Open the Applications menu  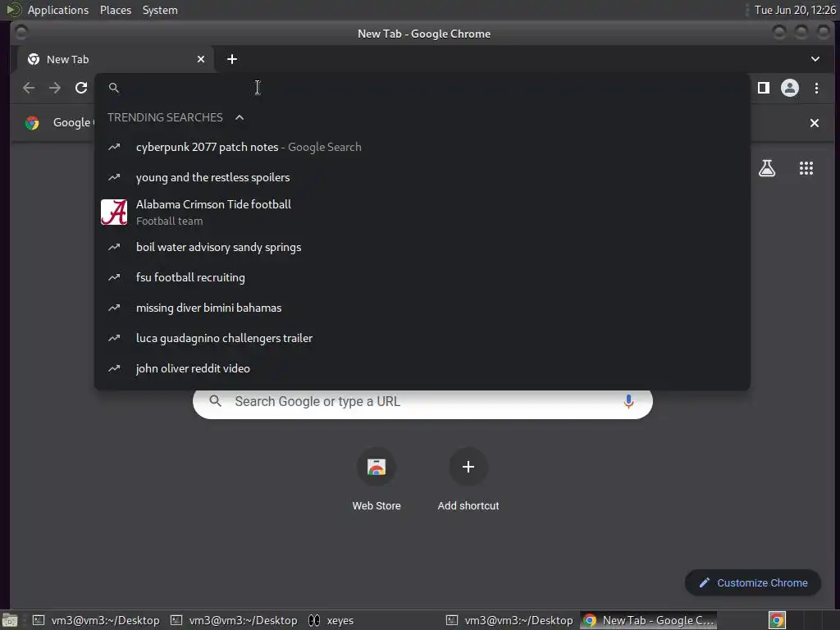click(58, 10)
